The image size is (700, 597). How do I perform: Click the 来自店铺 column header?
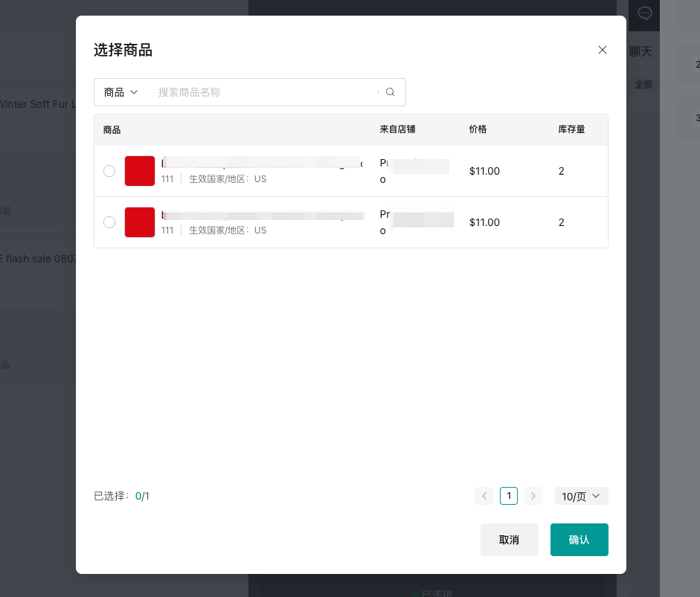pos(397,129)
